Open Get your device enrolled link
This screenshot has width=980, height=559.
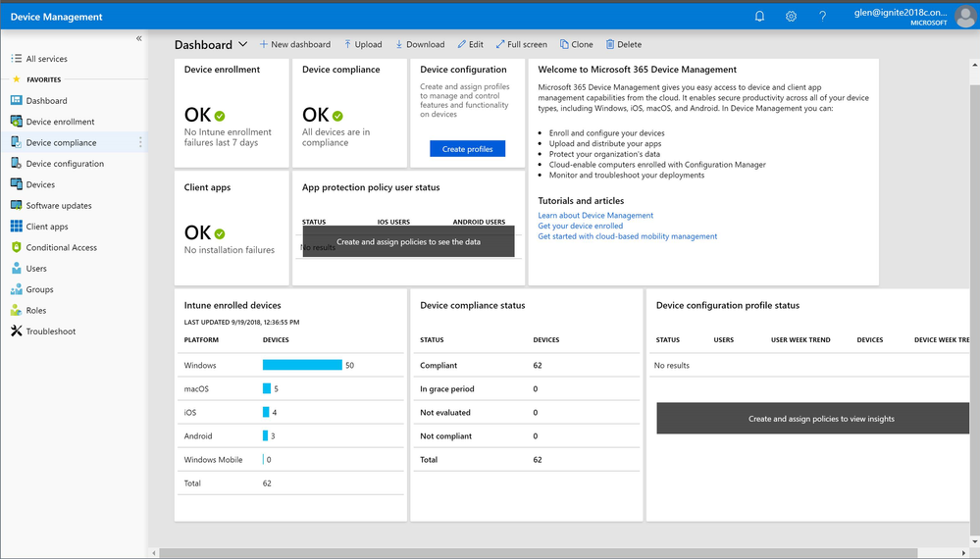(581, 227)
